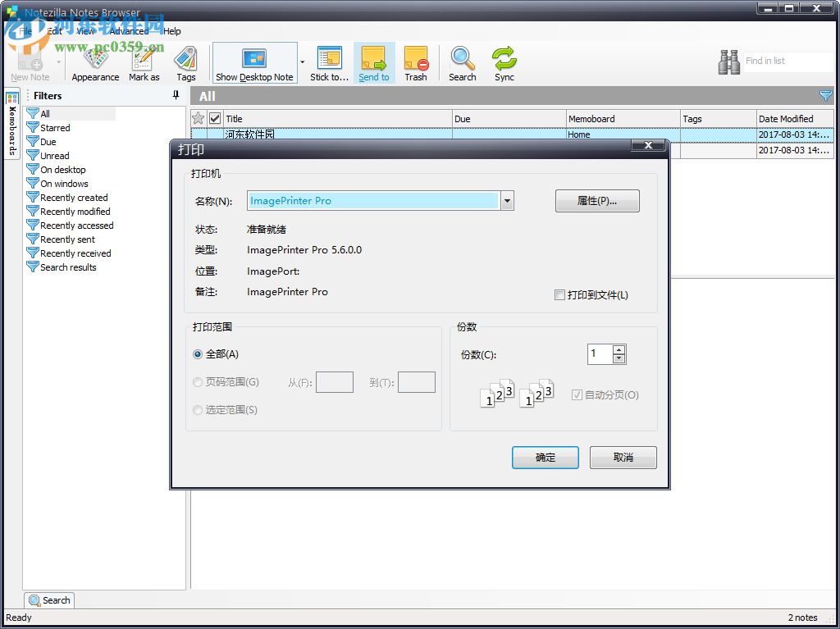Open the Stick to... tool
840x629 pixels.
click(329, 62)
